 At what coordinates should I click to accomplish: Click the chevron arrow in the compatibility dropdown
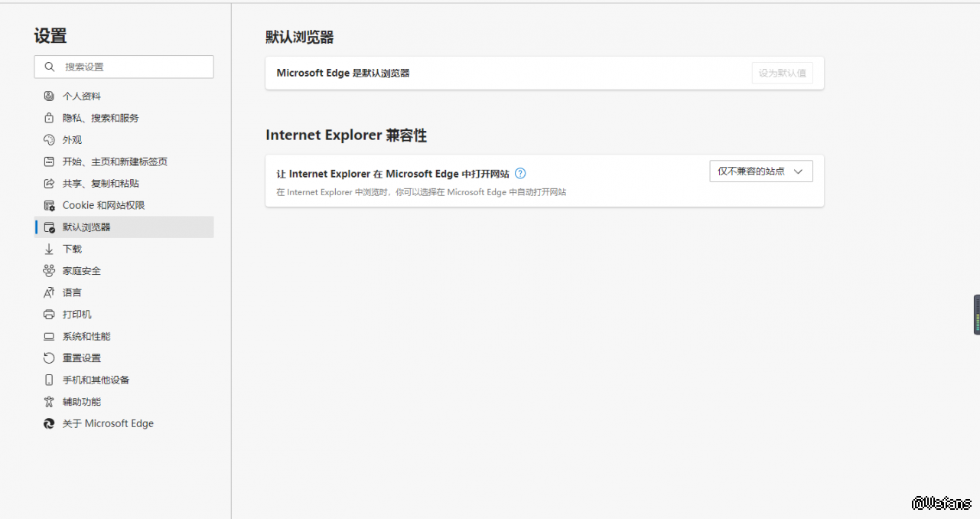pos(798,171)
